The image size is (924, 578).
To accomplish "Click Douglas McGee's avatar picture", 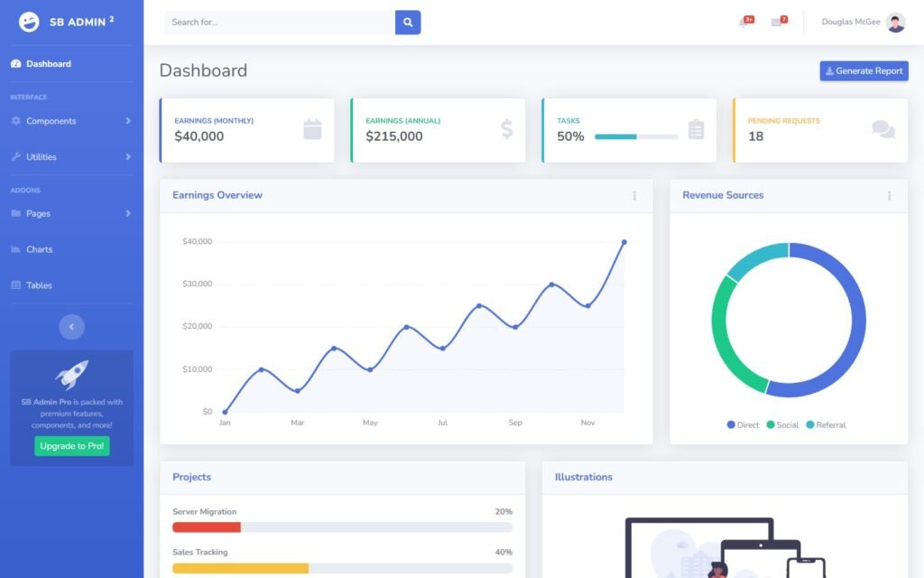I will 896,23.
